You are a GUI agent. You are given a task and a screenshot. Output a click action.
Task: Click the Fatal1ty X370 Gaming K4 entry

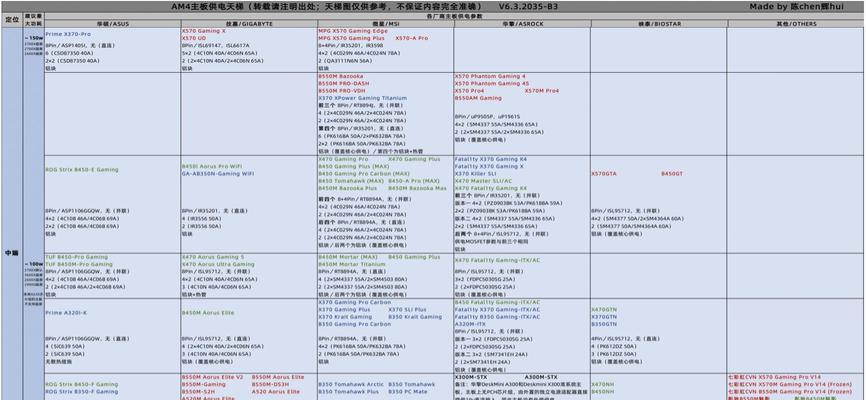(490, 159)
